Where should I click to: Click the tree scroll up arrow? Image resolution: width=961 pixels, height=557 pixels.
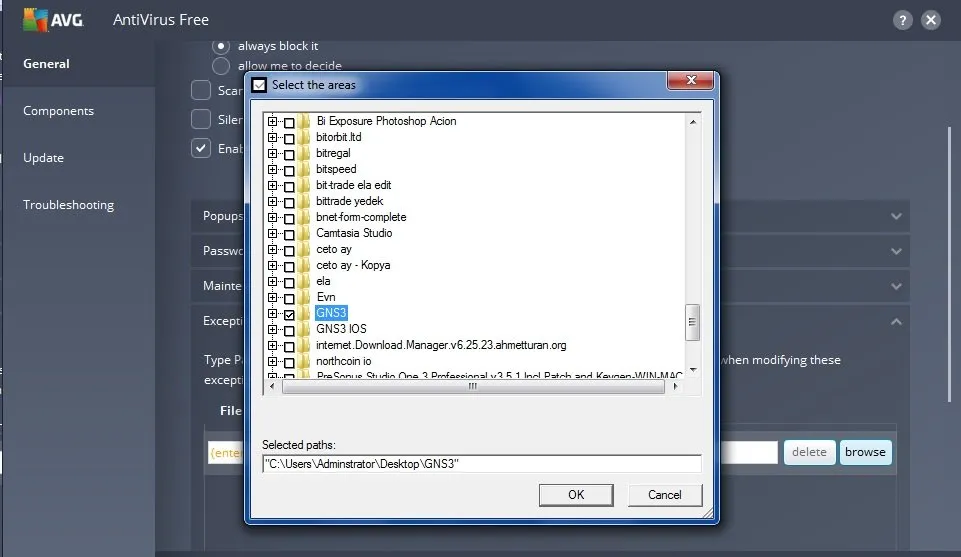tap(693, 122)
